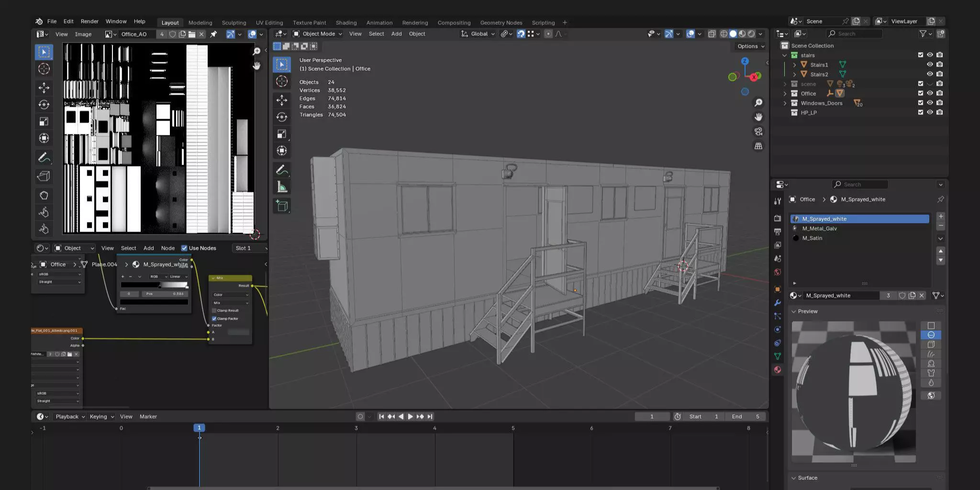Toggle snapping magnet in the viewport header
980x490 pixels.
[x=521, y=34]
